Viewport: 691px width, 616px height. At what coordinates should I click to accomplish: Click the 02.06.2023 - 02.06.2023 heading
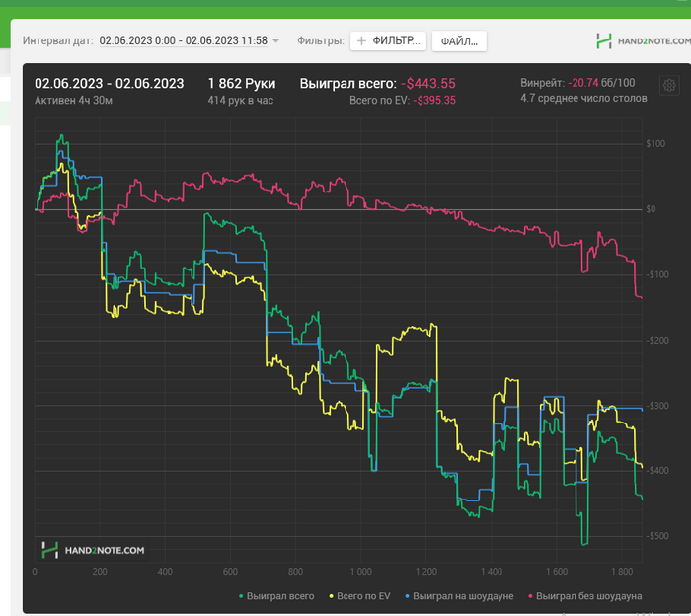tap(109, 83)
